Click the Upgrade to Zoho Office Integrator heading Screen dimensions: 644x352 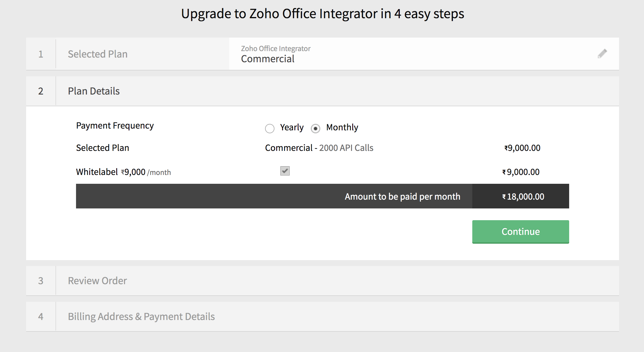[322, 14]
